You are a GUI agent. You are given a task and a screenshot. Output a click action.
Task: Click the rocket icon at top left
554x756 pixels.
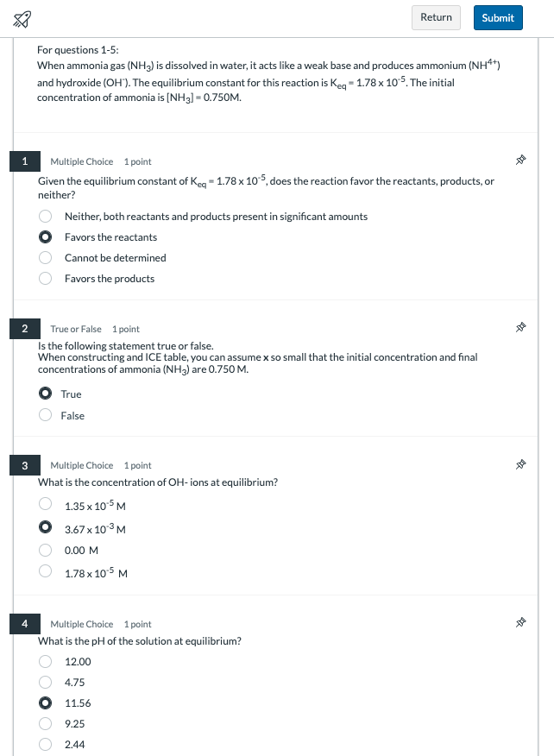(x=22, y=19)
